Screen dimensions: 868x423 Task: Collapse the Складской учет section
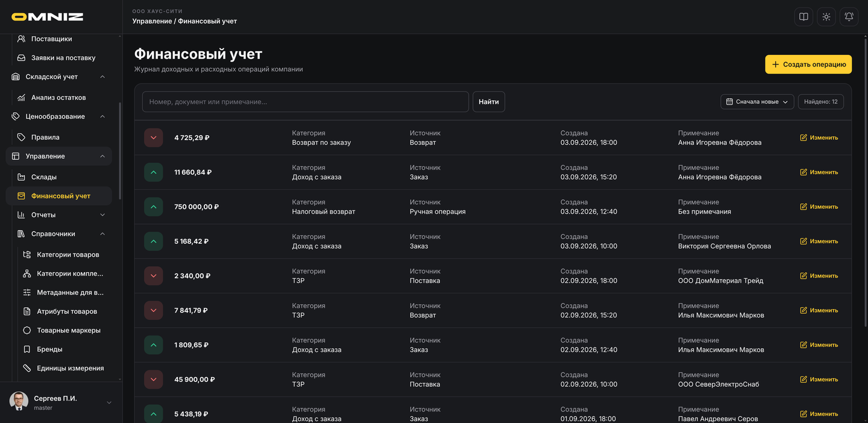(x=102, y=77)
